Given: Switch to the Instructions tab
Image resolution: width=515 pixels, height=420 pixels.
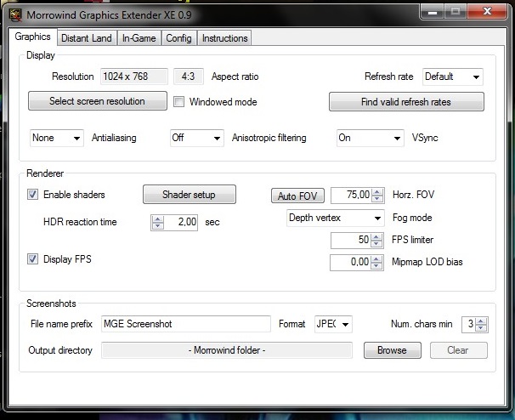Looking at the screenshot, I should pyautogui.click(x=225, y=38).
